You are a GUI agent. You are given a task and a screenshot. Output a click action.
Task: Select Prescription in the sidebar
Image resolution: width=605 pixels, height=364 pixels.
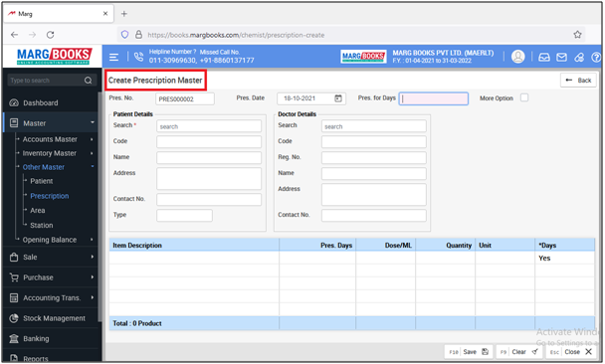tap(50, 196)
